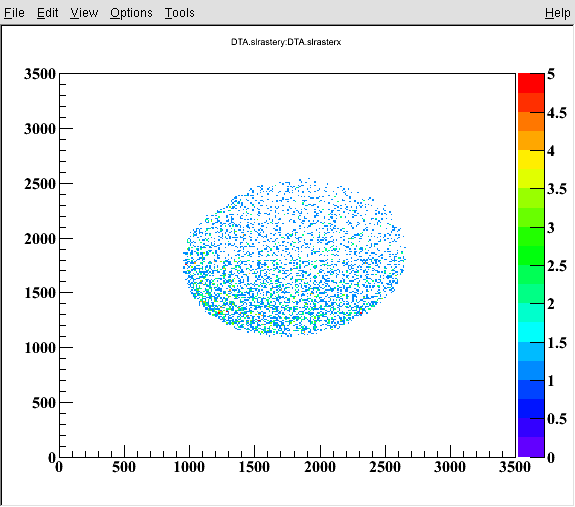Open the Options menu
This screenshot has width=575, height=507.
pyautogui.click(x=131, y=13)
